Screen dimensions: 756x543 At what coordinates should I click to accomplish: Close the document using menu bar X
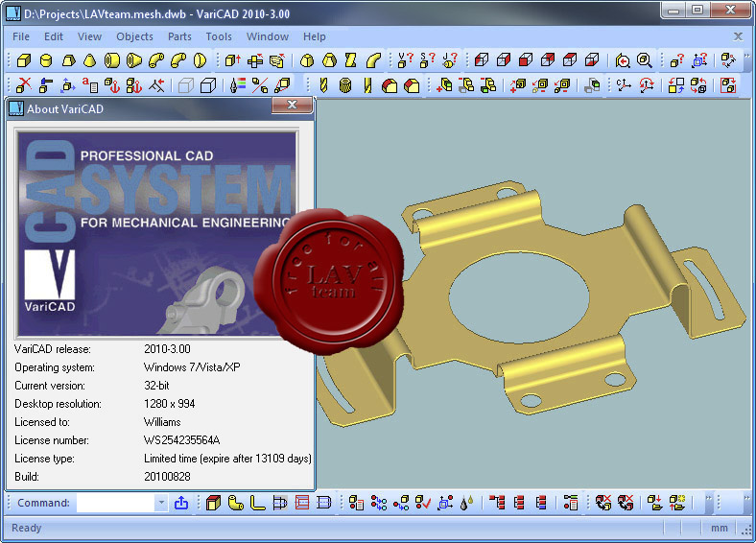[738, 36]
